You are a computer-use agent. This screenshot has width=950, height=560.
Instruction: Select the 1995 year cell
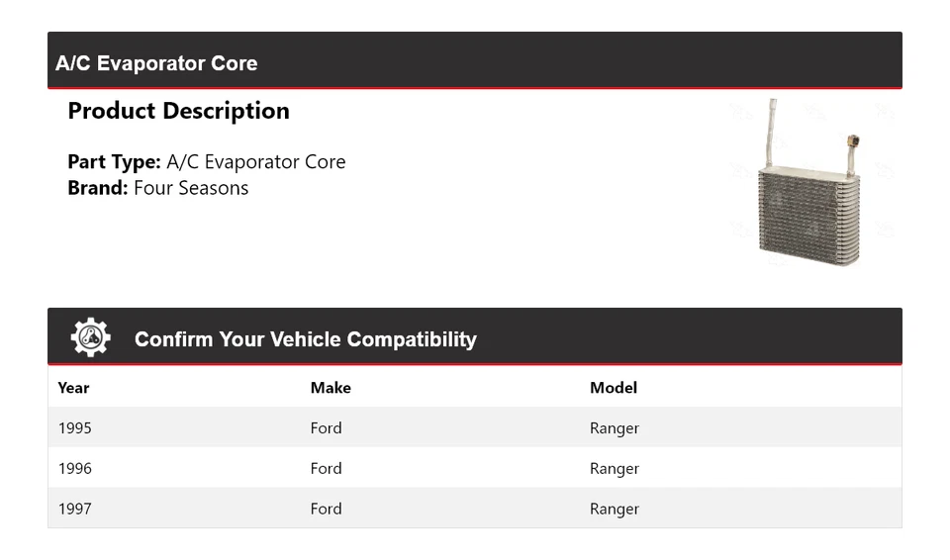point(74,428)
